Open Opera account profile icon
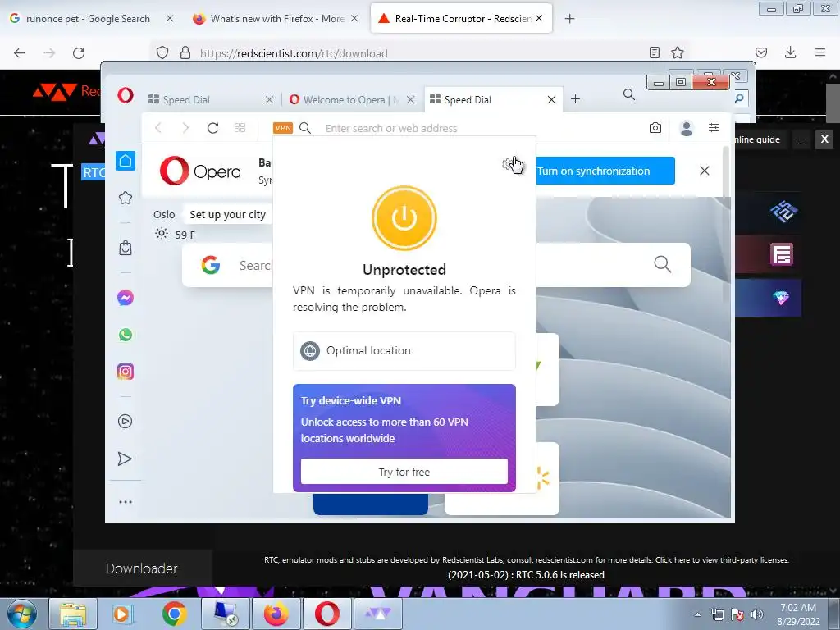840x630 pixels. [687, 128]
